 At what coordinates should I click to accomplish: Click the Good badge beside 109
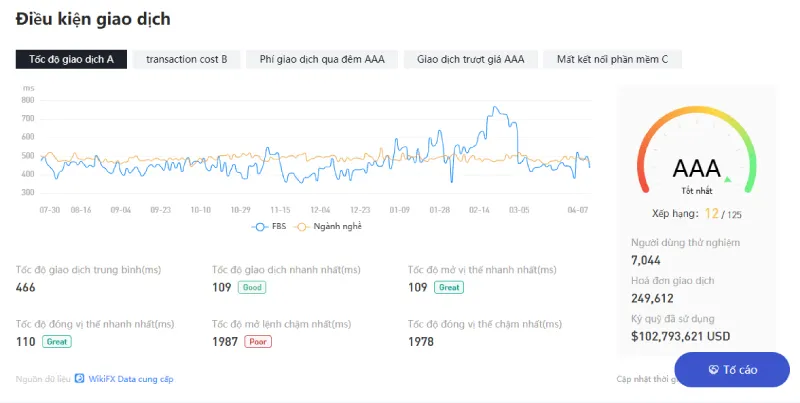pos(252,287)
